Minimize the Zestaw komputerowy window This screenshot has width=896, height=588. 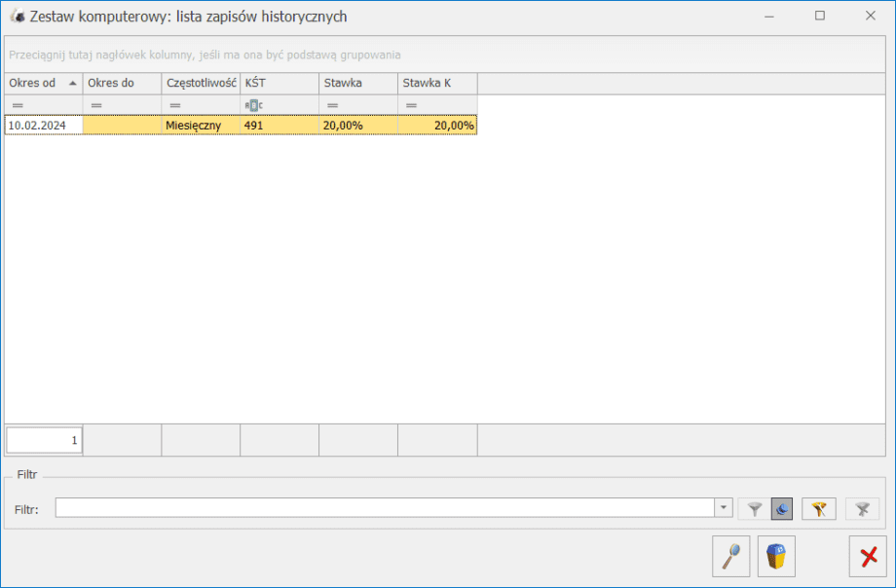click(769, 16)
